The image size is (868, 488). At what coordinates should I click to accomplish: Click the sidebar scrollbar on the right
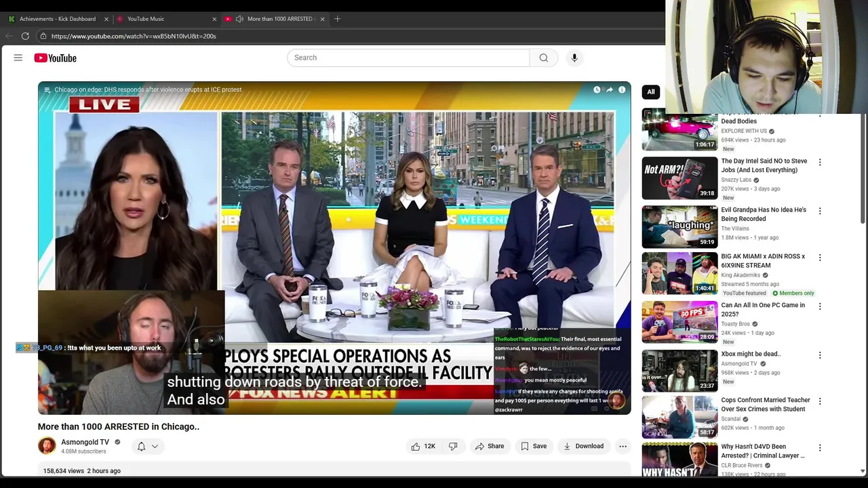[x=863, y=169]
